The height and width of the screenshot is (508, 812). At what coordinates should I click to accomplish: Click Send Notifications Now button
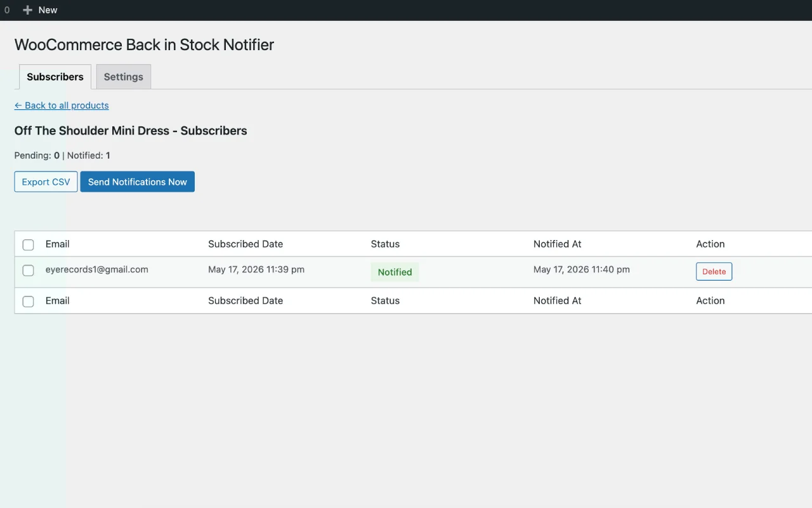(138, 182)
